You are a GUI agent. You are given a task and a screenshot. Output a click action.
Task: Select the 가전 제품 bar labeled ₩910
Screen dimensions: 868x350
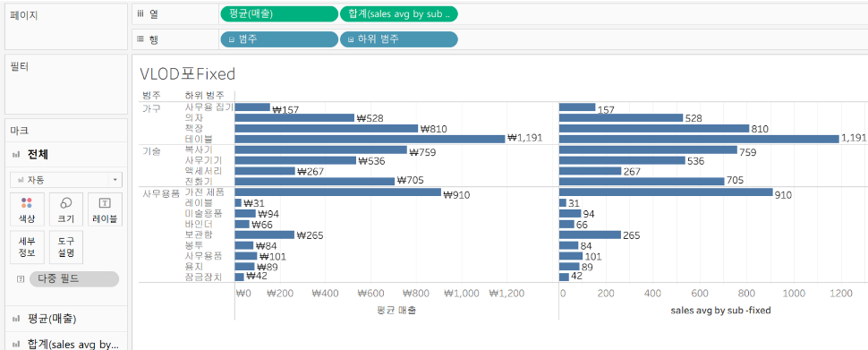338,192
